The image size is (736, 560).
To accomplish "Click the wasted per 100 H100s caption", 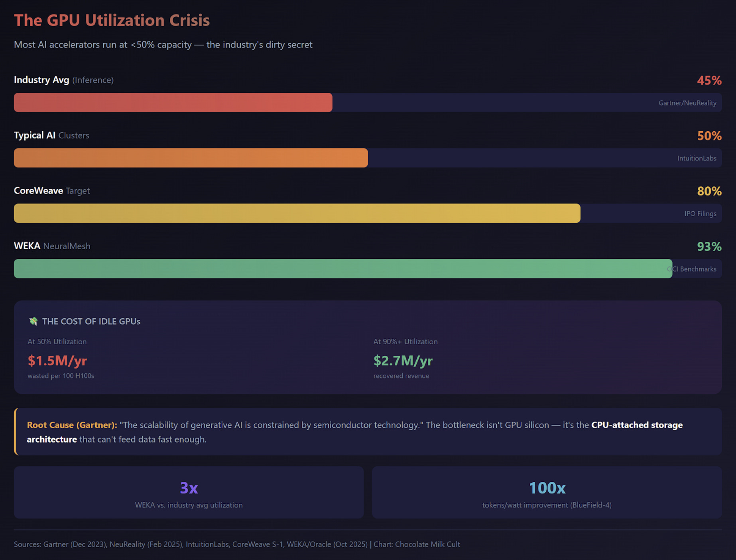I will (61, 376).
